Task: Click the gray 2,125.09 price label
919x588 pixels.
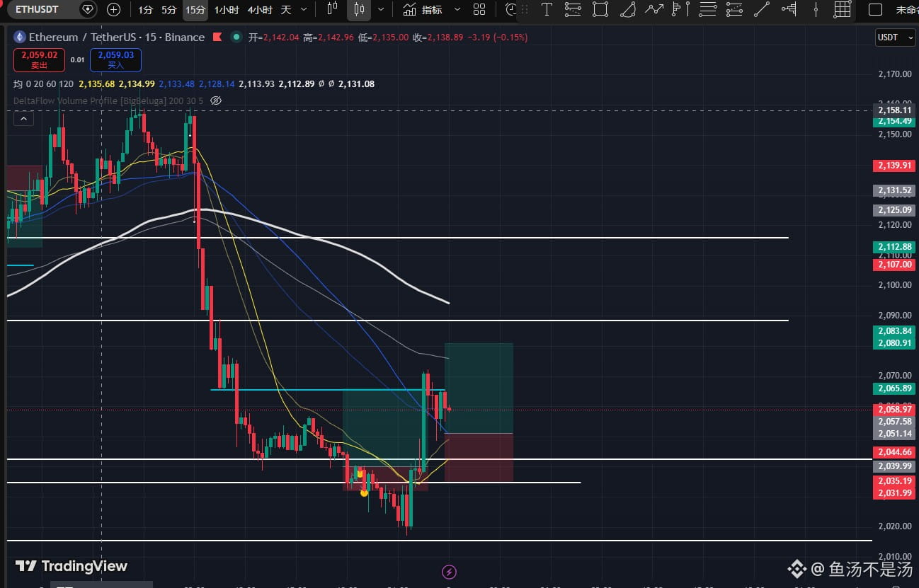Action: [894, 210]
